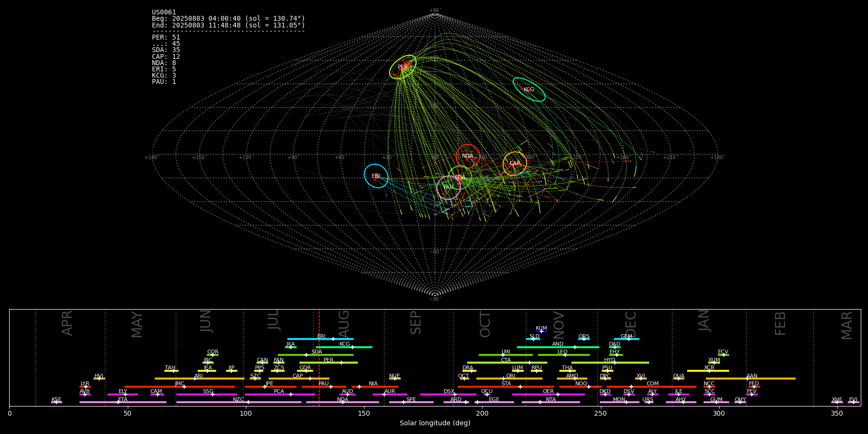
Task: Select the PCA purple activity bar
Action: (280, 394)
